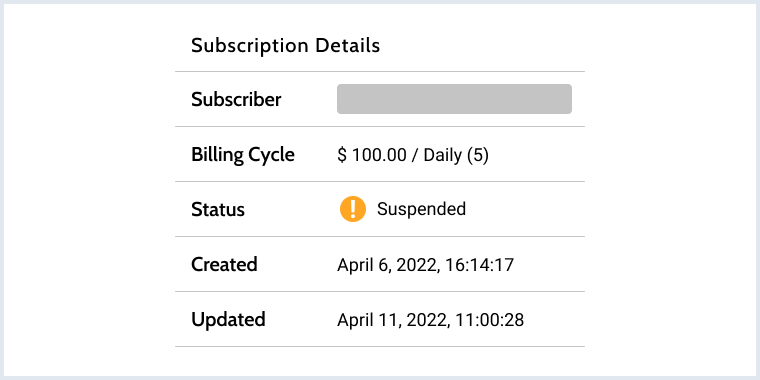Viewport: 760px width, 380px height.
Task: Click the $ 100.00 amount
Action: pyautogui.click(x=372, y=155)
